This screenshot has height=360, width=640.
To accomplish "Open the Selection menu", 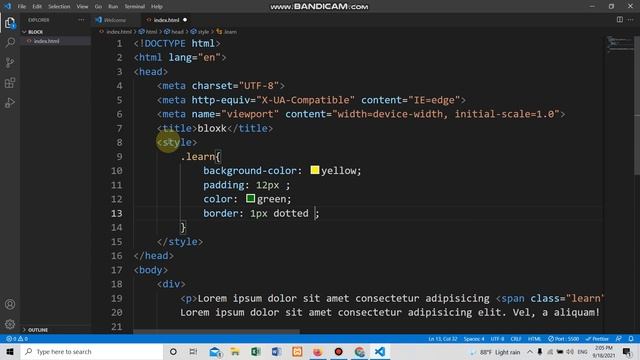I will click(59, 7).
